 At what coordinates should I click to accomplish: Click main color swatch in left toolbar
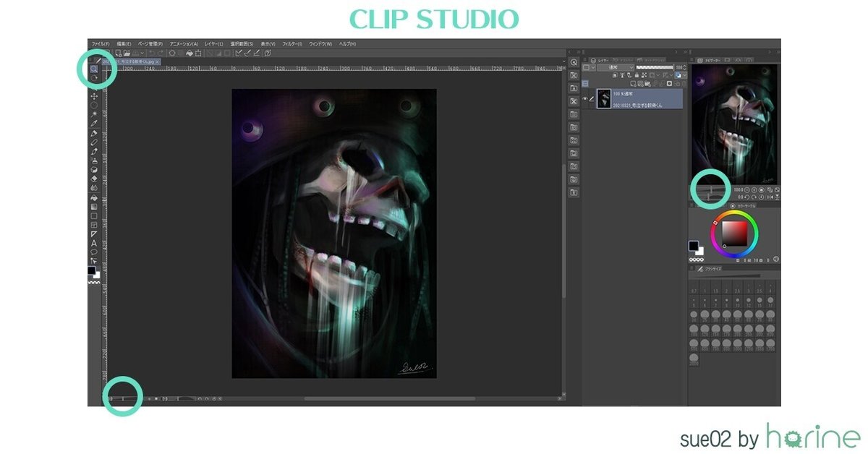click(91, 270)
